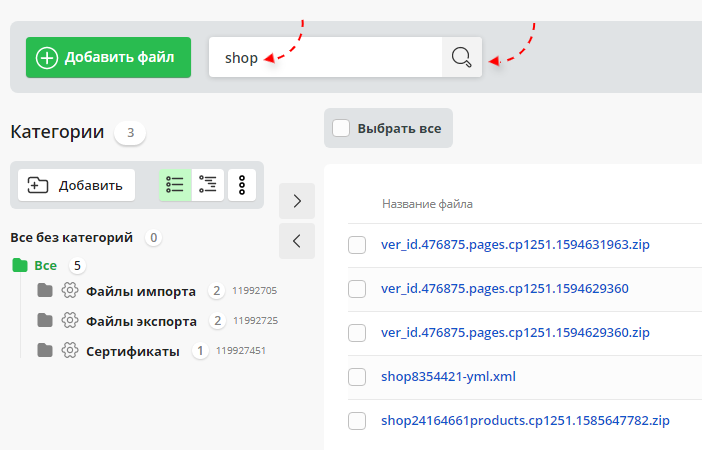Open shop24164661products.cp1251.1585647782.zip file link
Screen dimensions: 702x450
(x=525, y=421)
